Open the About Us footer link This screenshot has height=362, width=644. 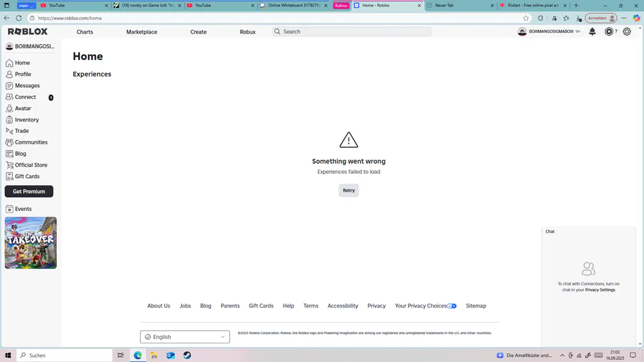click(159, 305)
